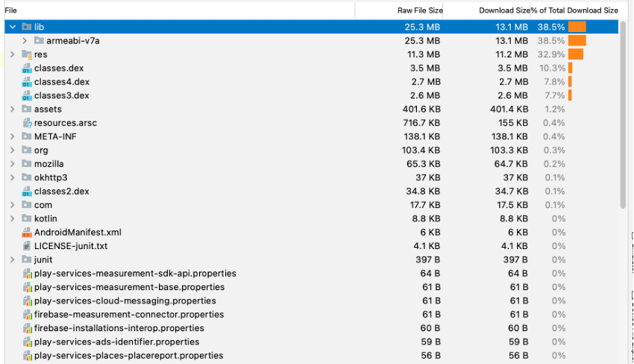Click the orange size bar for classes.dex
634x364 pixels.
click(570, 68)
